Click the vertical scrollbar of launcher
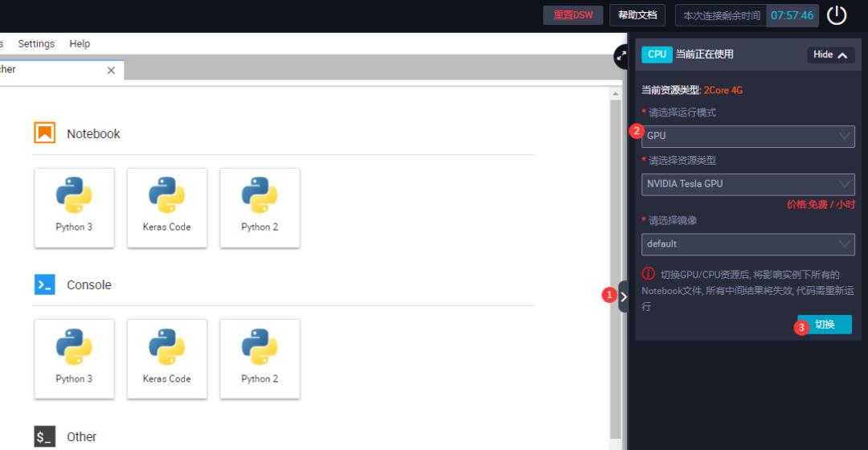Screen dimensions: 868x450 point(615,269)
